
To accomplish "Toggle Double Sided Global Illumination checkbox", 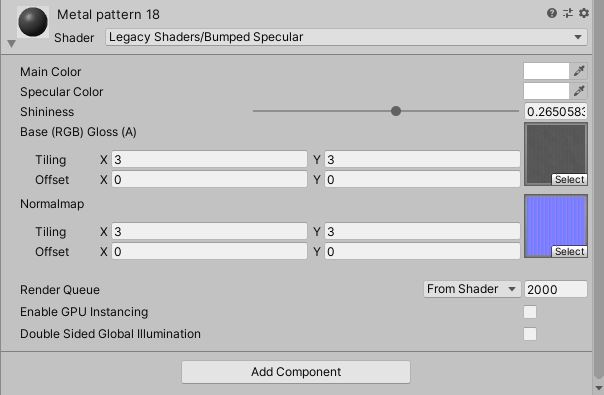I will pyautogui.click(x=530, y=334).
